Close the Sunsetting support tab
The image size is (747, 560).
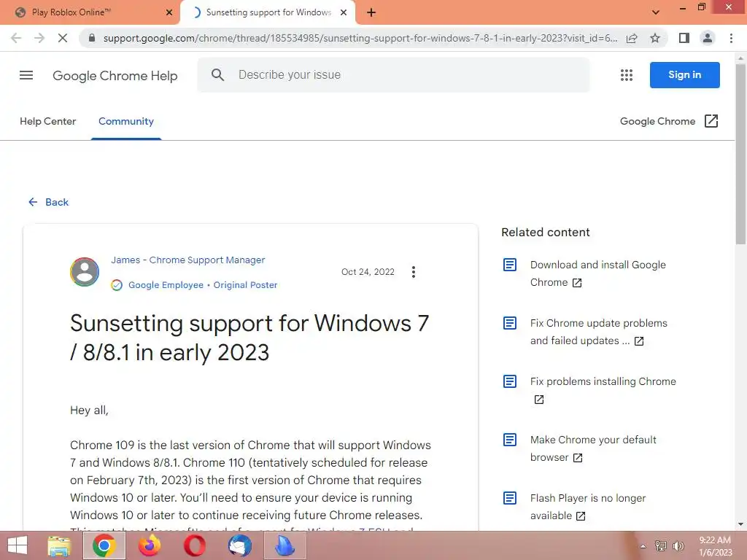coord(344,12)
